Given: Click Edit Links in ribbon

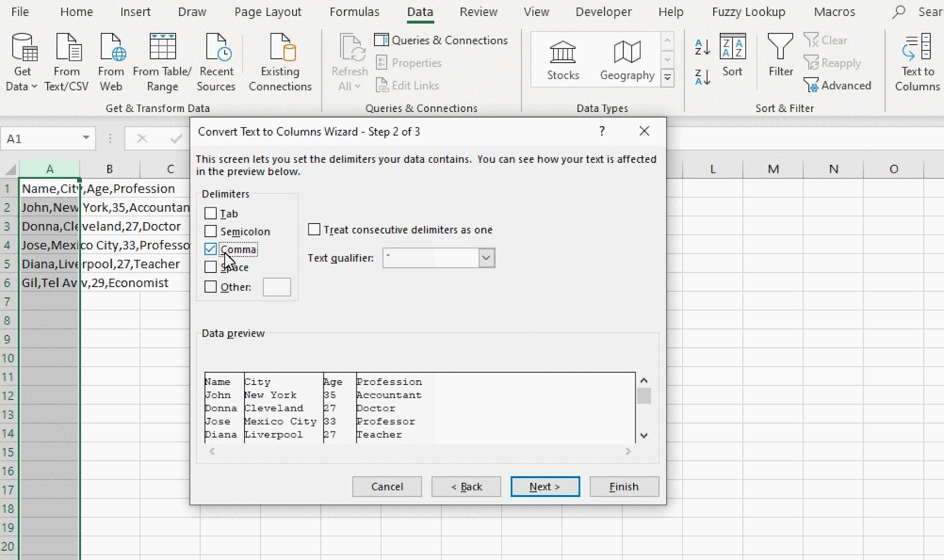Looking at the screenshot, I should 408,85.
